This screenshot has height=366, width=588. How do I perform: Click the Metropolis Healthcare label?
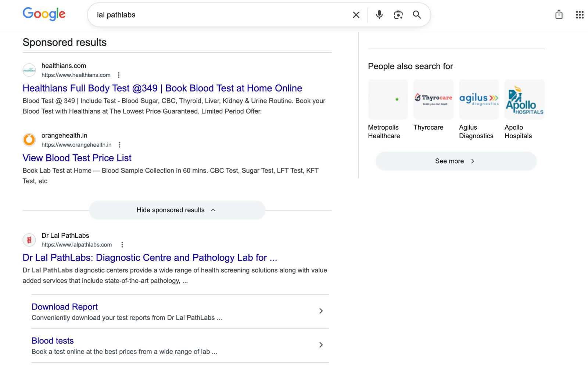384,132
